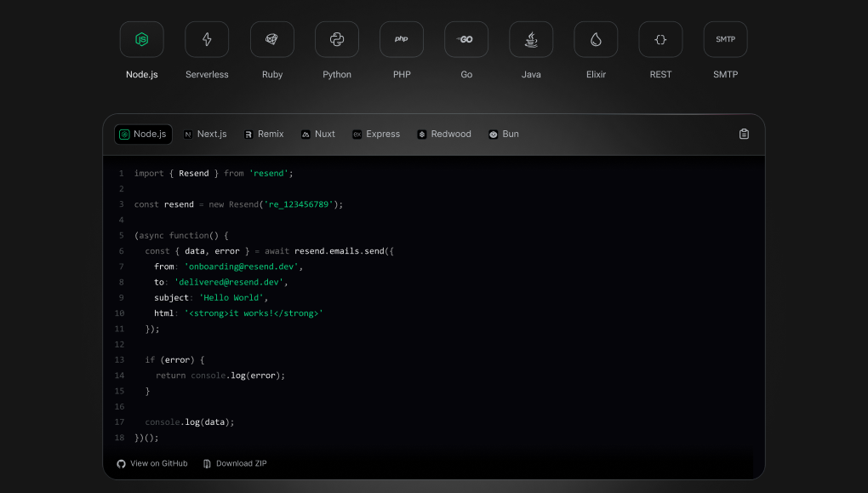Select the Elixir droplet icon
The image size is (868, 493).
(596, 39)
